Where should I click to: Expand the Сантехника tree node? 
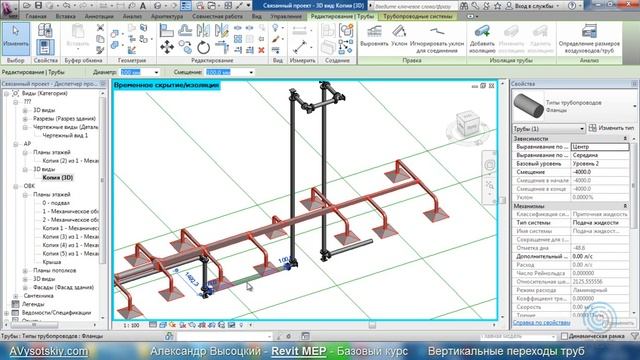coord(16,296)
